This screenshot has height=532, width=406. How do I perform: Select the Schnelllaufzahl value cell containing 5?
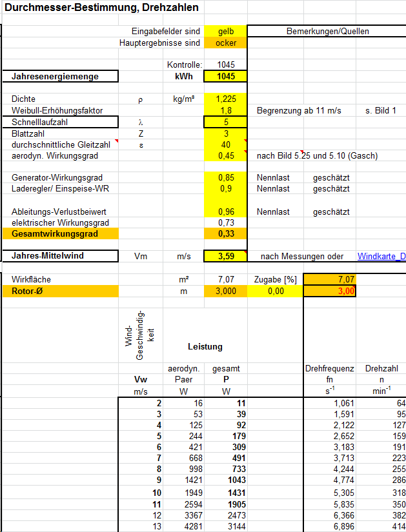[226, 122]
